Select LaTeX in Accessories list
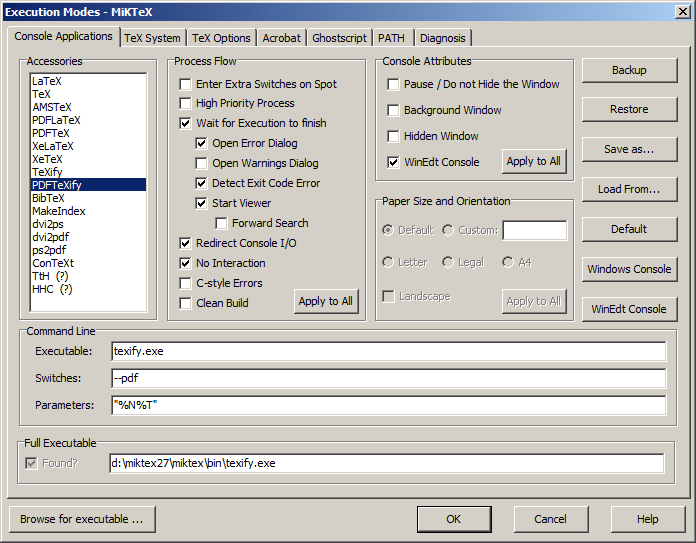This screenshot has height=543, width=696. click(88, 81)
